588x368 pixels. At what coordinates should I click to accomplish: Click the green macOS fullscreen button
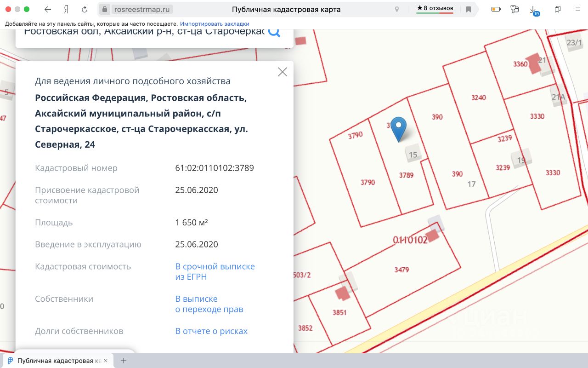click(x=27, y=9)
